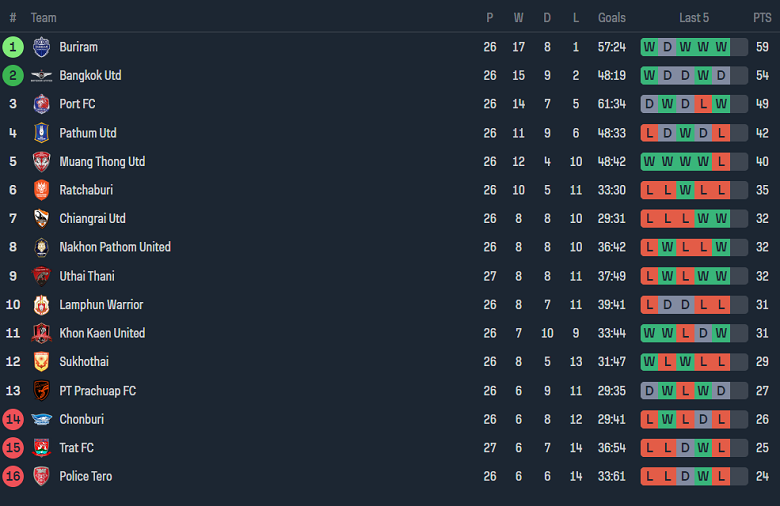Click the Last 5 column header
Image resolution: width=780 pixels, height=506 pixels.
694,18
